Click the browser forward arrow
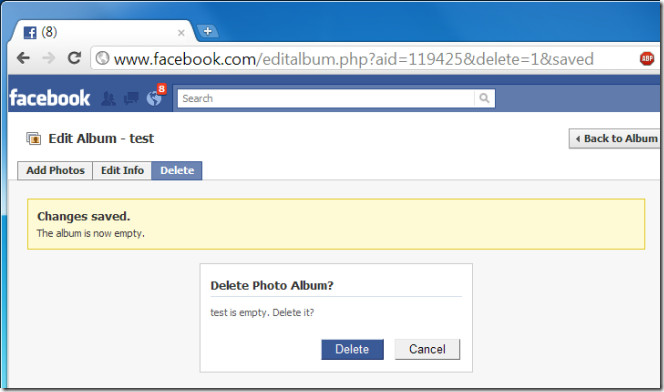The image size is (664, 392). pos(49,58)
